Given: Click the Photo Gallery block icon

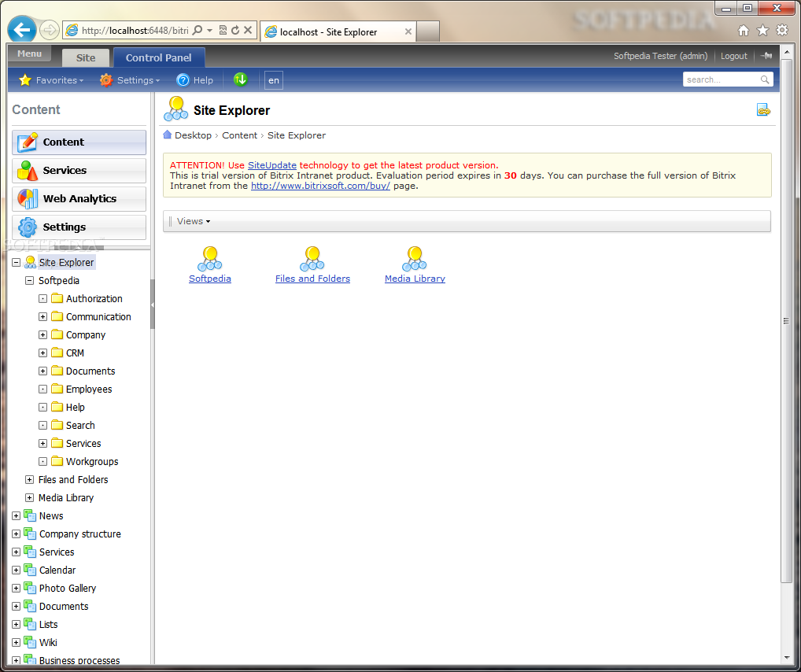Looking at the screenshot, I should pyautogui.click(x=30, y=588).
